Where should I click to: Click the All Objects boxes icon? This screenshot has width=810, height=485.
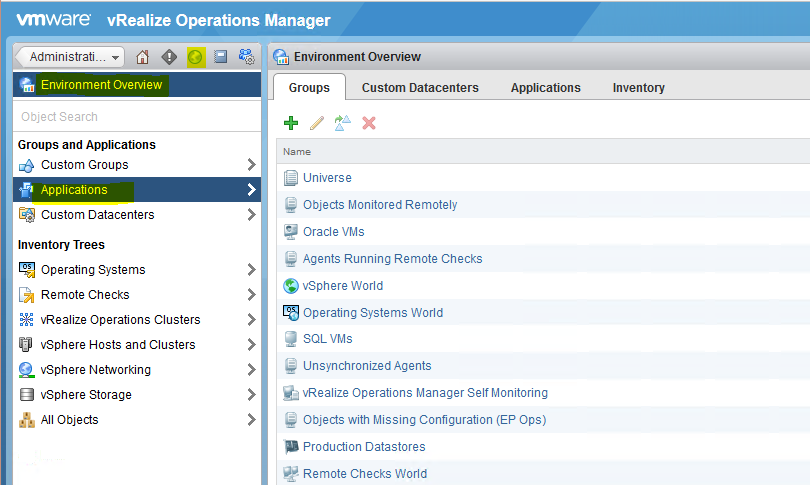pos(26,420)
